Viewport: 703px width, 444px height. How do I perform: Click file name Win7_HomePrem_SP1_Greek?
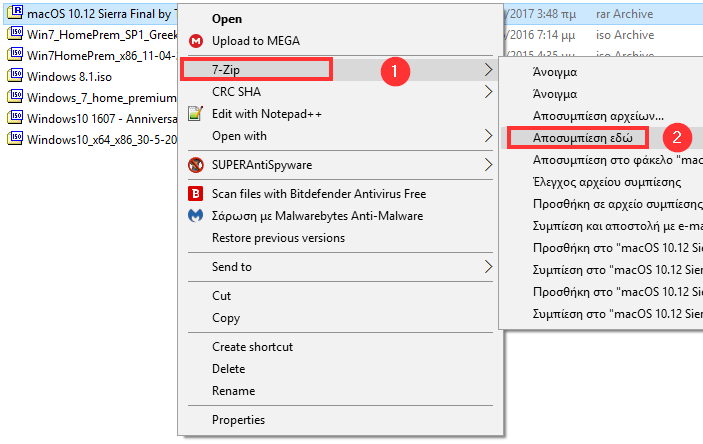(102, 35)
